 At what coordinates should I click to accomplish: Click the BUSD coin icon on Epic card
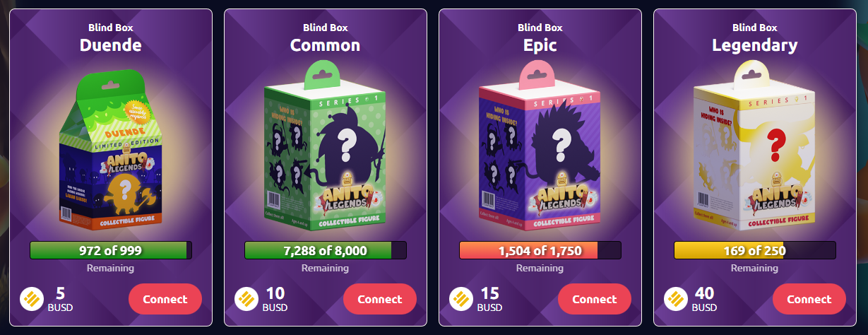coord(460,299)
